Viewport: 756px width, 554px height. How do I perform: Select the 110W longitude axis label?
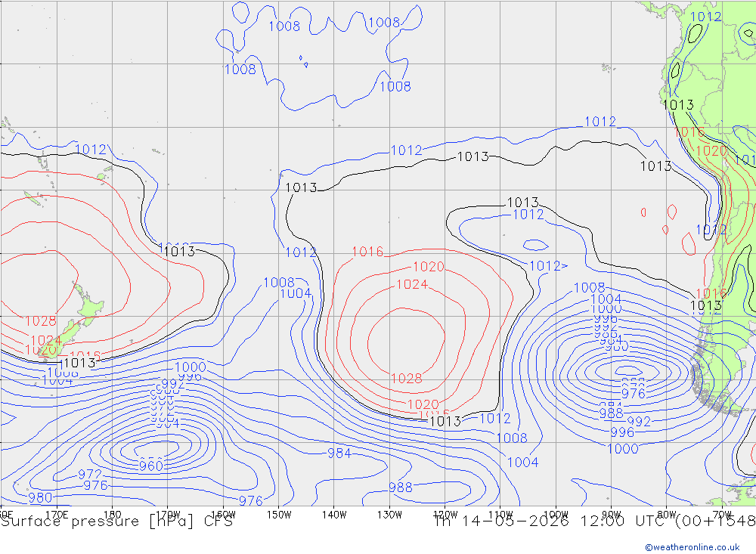click(x=500, y=515)
